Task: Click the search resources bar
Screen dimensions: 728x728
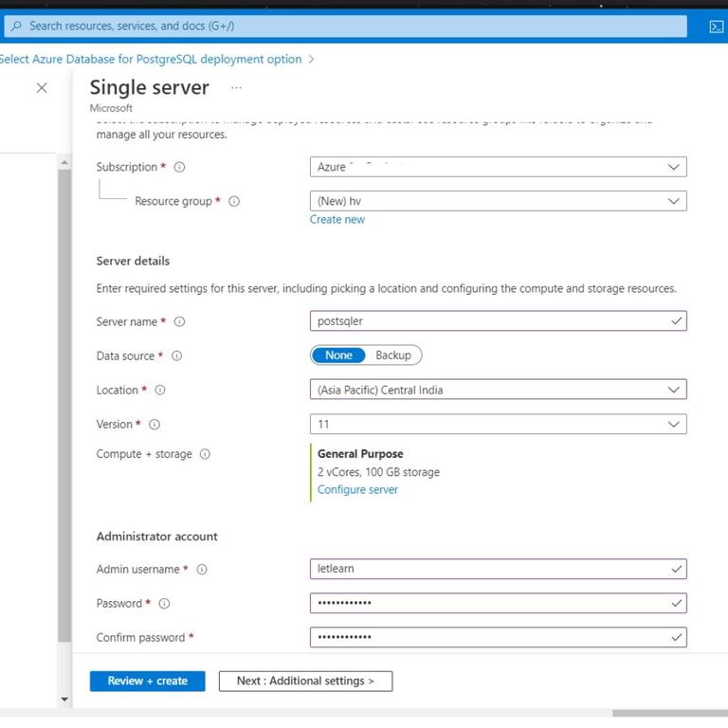Action: pos(345,26)
